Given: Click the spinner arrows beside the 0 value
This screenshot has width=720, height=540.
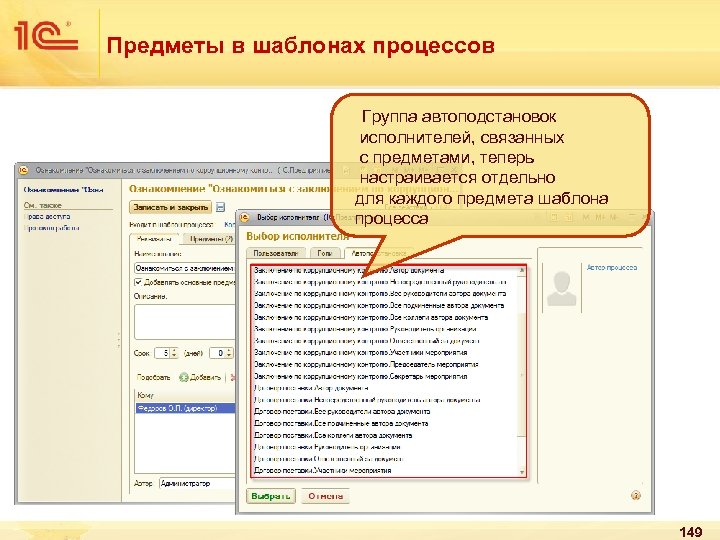Looking at the screenshot, I should point(229,353).
